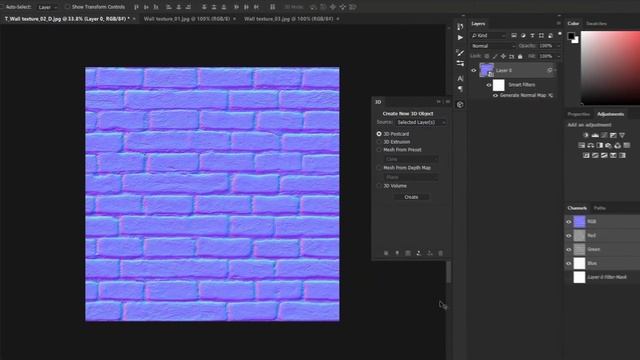Select the 3D Postcard radio option

tap(379, 134)
